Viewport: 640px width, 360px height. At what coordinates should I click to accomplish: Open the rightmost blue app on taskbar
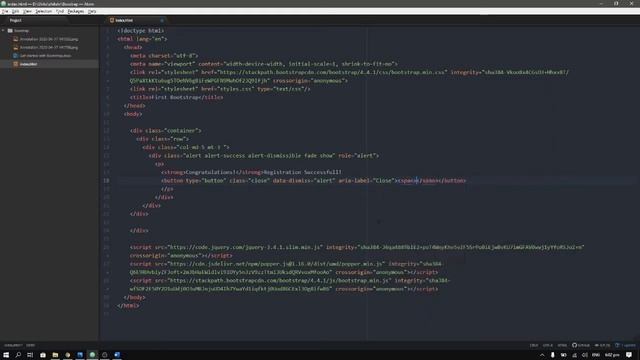[117, 355]
